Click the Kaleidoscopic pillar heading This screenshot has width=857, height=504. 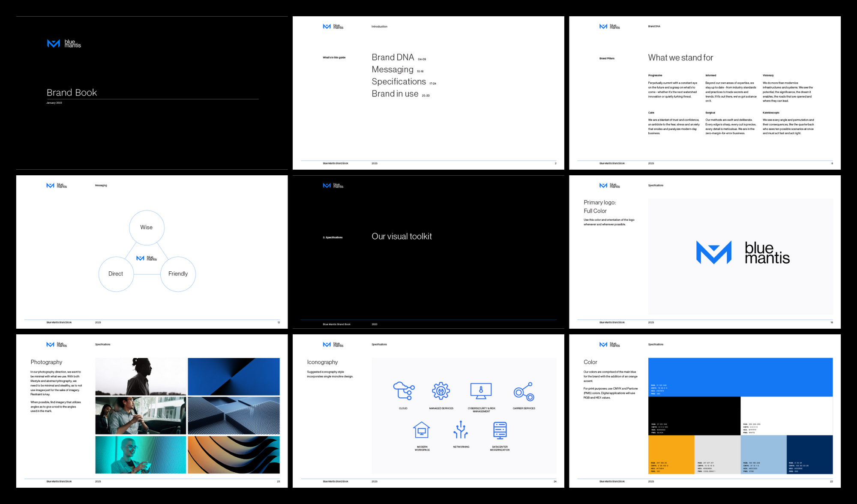771,113
